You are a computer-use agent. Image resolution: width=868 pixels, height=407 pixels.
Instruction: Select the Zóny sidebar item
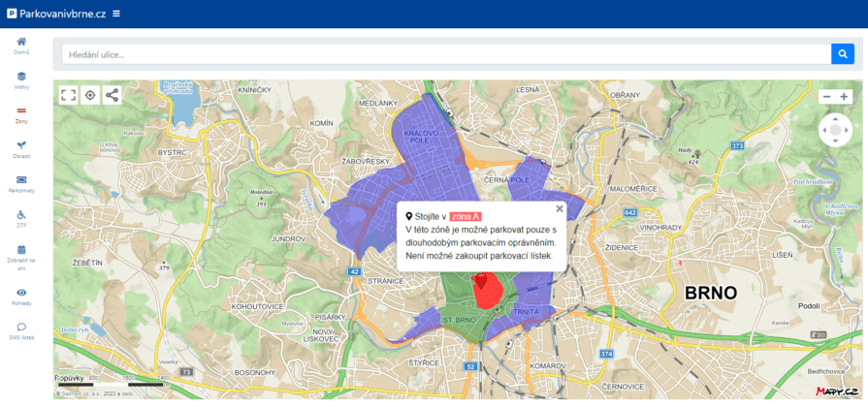pyautogui.click(x=21, y=114)
